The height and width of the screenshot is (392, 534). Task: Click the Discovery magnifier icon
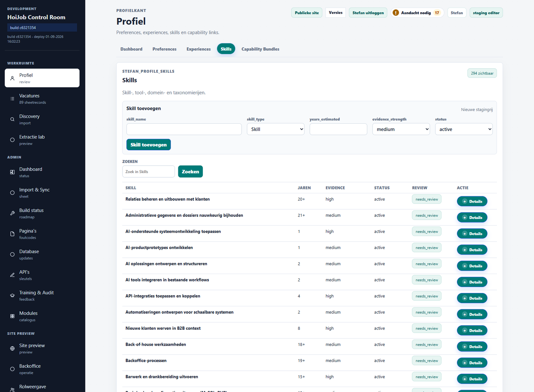(12, 119)
